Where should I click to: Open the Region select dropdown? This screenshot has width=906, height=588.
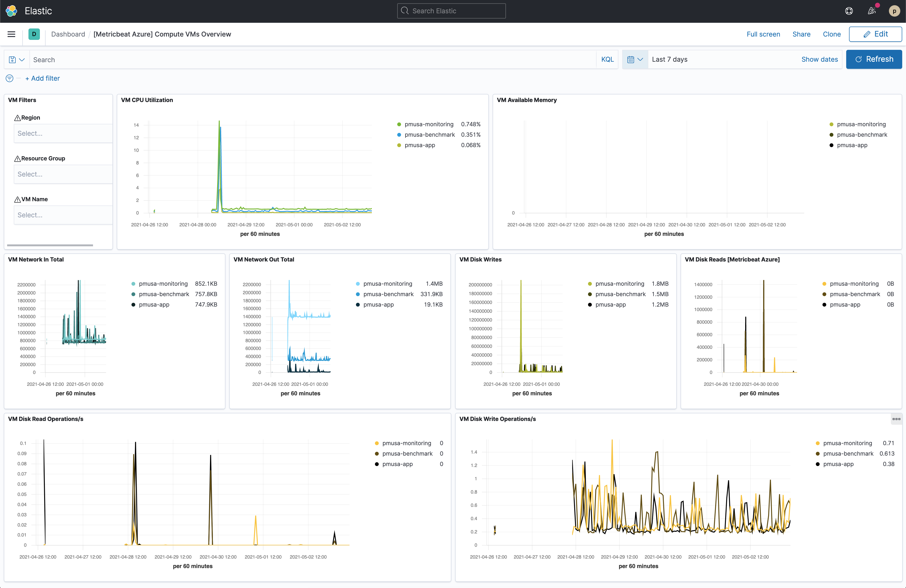point(63,133)
